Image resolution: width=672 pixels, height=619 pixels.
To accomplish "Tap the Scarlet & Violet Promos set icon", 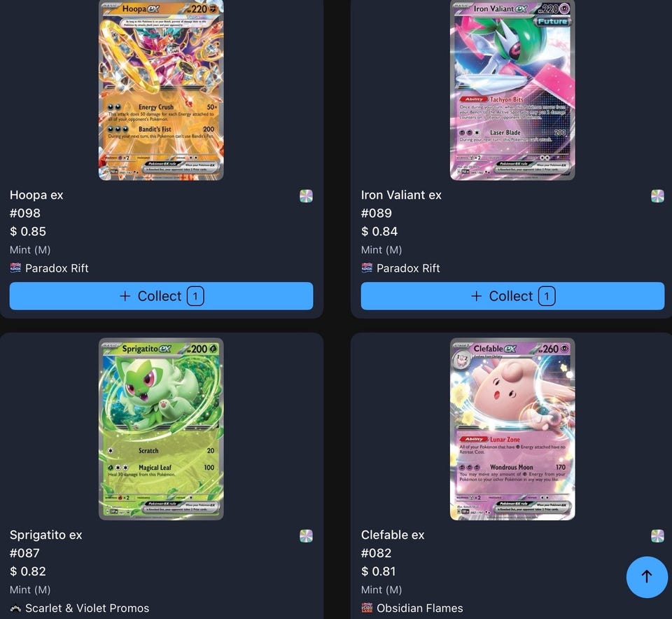I will [x=15, y=608].
